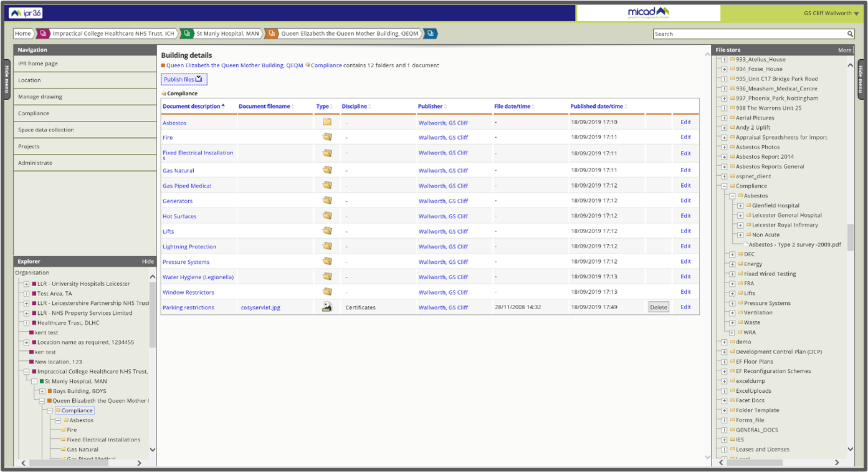Click the ipr36 logo in the top bar

point(24,12)
